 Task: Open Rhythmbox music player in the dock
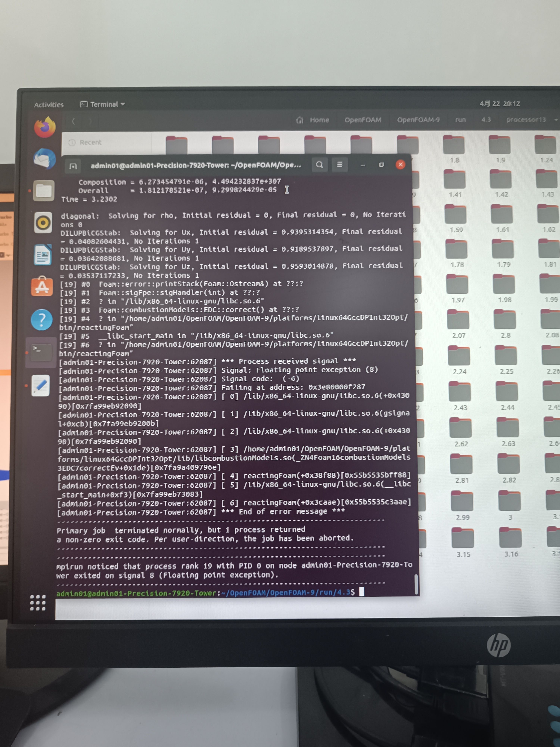[43, 223]
